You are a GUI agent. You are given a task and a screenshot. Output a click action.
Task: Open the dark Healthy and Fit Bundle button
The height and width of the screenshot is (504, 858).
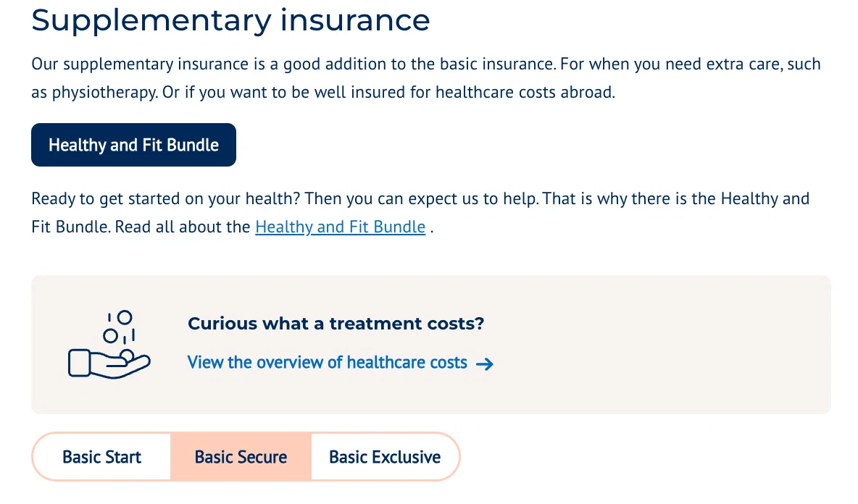click(x=133, y=145)
